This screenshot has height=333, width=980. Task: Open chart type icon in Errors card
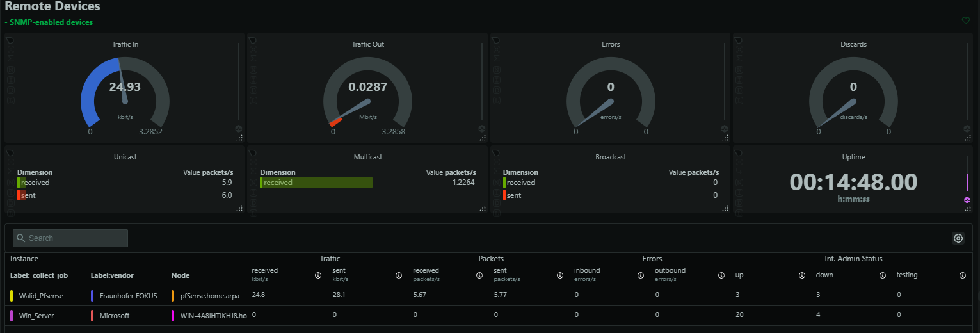pos(496,40)
